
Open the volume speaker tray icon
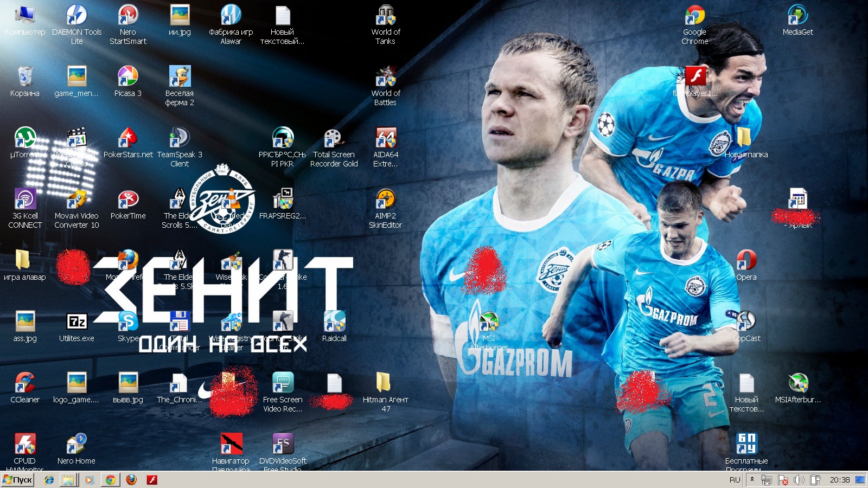[799, 480]
